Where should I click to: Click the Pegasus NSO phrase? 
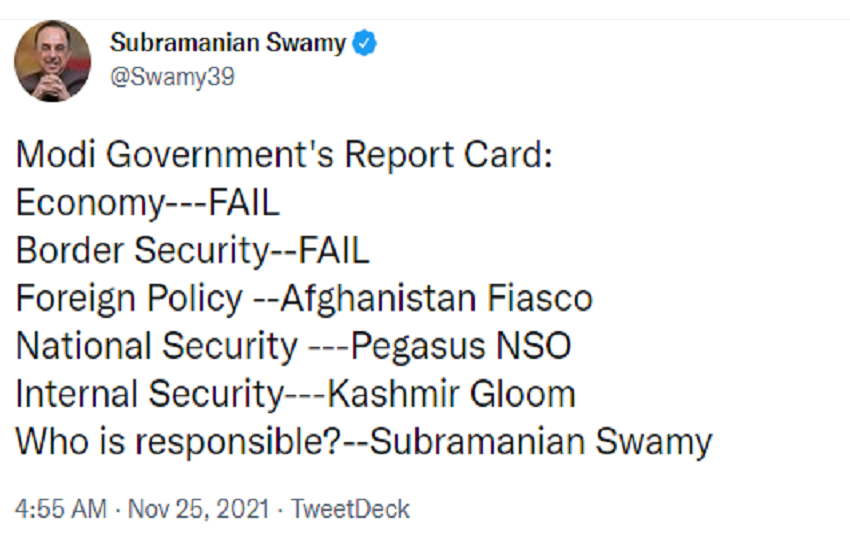point(461,347)
